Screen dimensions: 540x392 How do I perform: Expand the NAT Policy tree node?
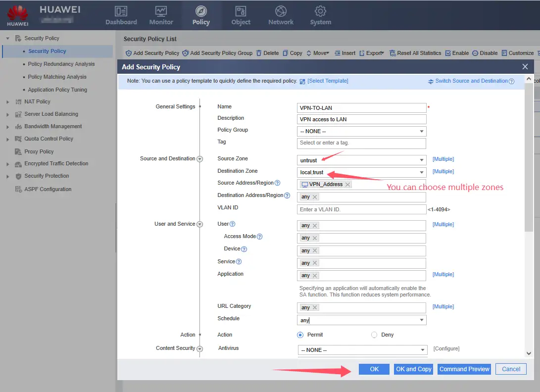(x=7, y=102)
